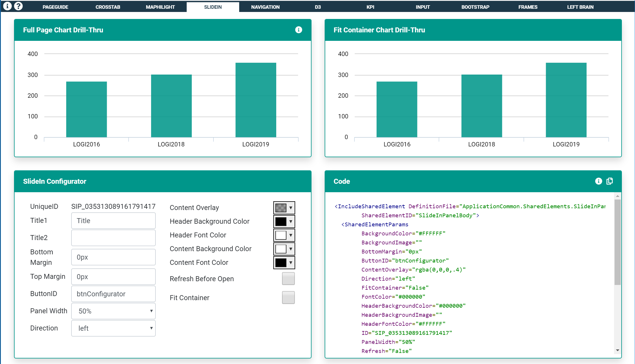Switch to the D3 tab
635x364 pixels.
318,7
